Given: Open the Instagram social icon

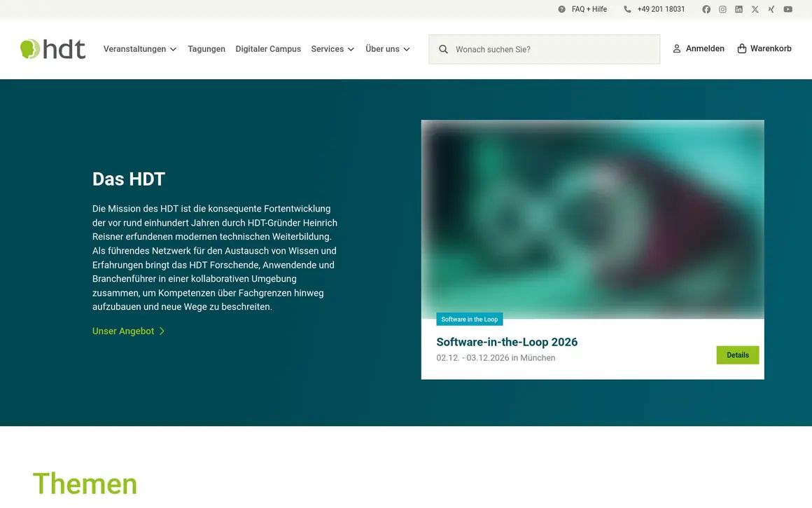Looking at the screenshot, I should 722,9.
